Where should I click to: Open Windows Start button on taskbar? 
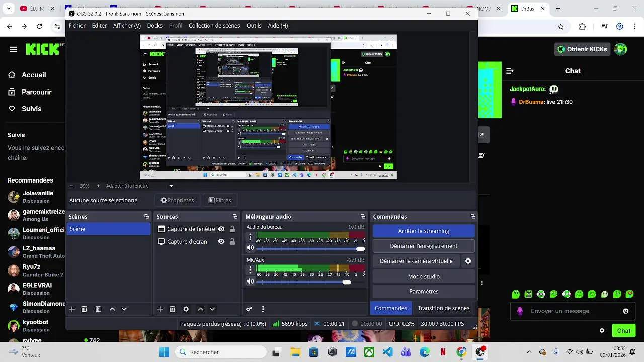[165, 352]
